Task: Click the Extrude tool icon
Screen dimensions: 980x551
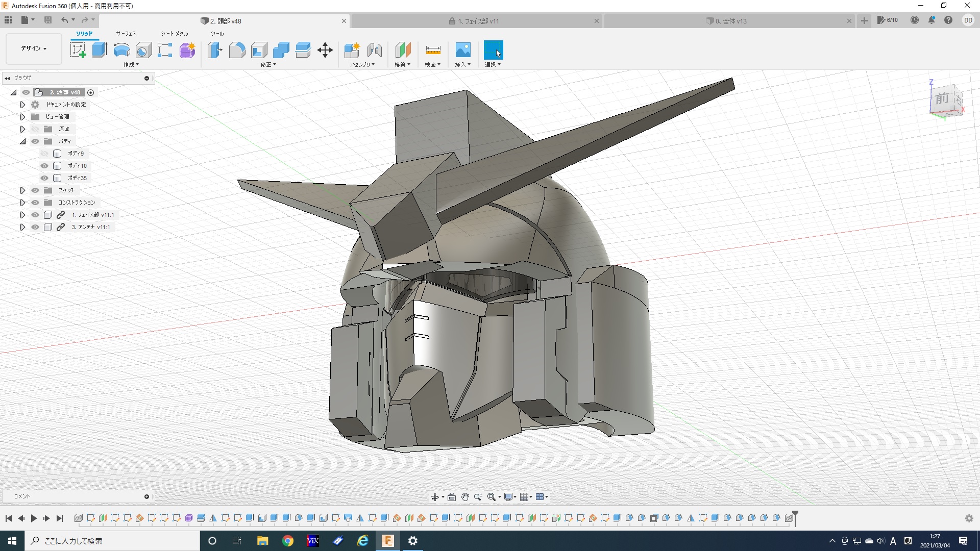Action: tap(100, 50)
